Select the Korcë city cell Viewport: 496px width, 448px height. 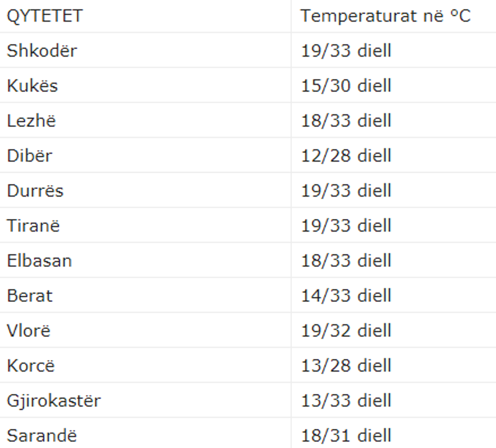[30, 366]
